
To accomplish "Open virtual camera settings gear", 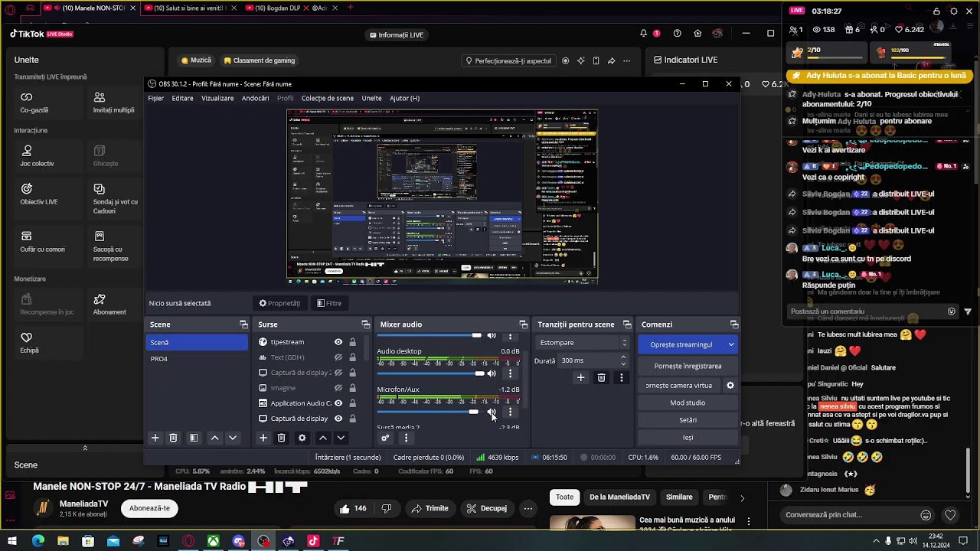I will [x=730, y=385].
